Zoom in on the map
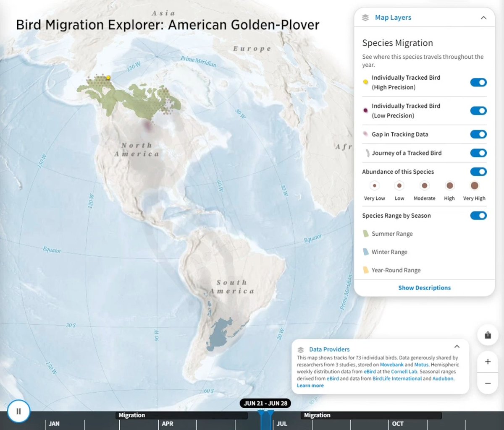 pyautogui.click(x=488, y=362)
